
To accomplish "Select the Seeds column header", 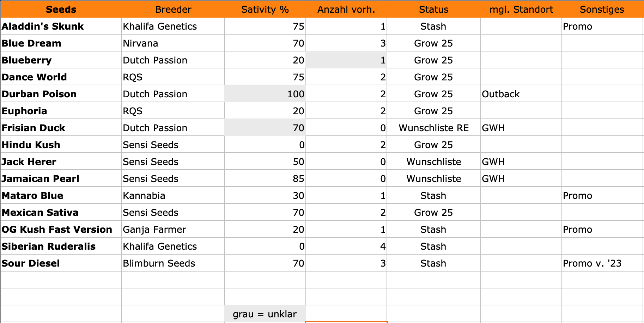I will (x=61, y=10).
